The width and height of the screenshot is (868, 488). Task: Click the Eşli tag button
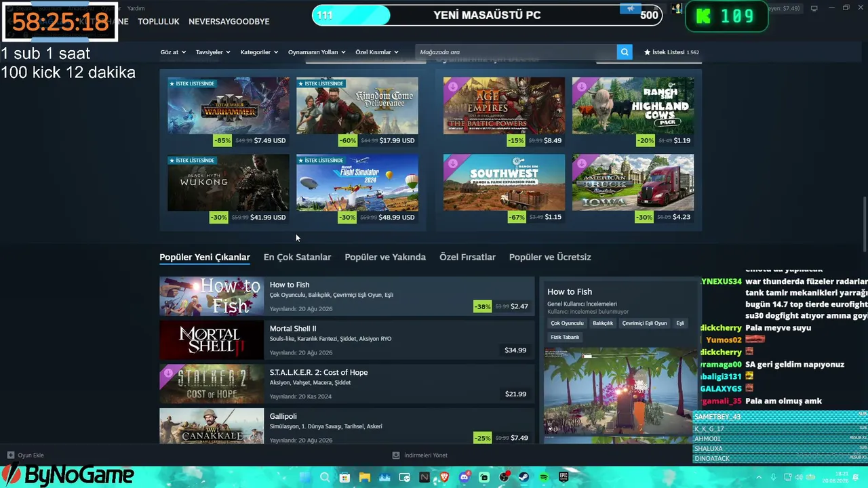click(680, 323)
